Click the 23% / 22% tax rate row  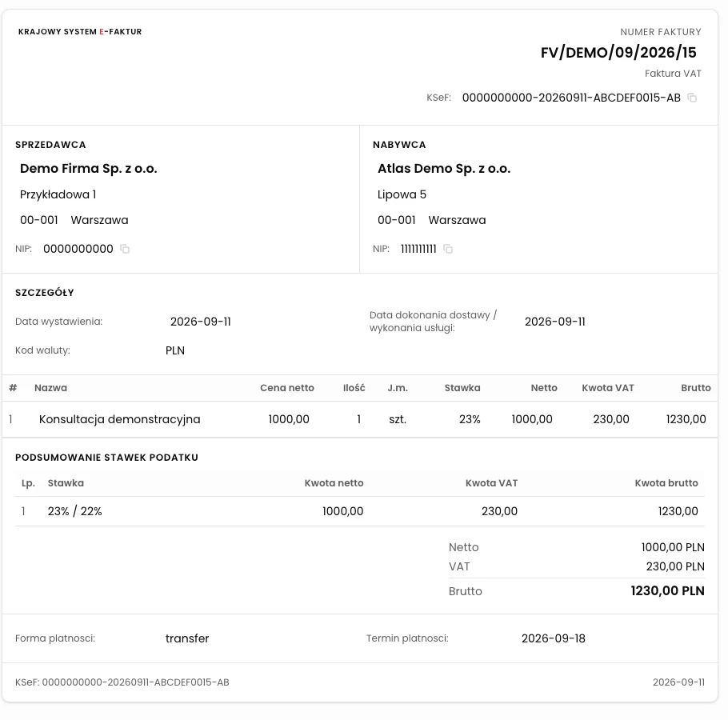click(x=360, y=511)
